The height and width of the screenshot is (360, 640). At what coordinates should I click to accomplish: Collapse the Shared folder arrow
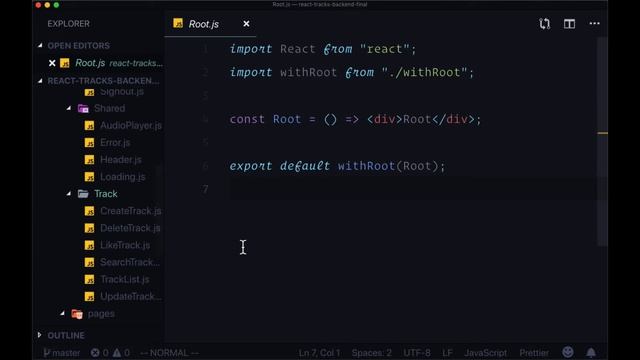69,109
